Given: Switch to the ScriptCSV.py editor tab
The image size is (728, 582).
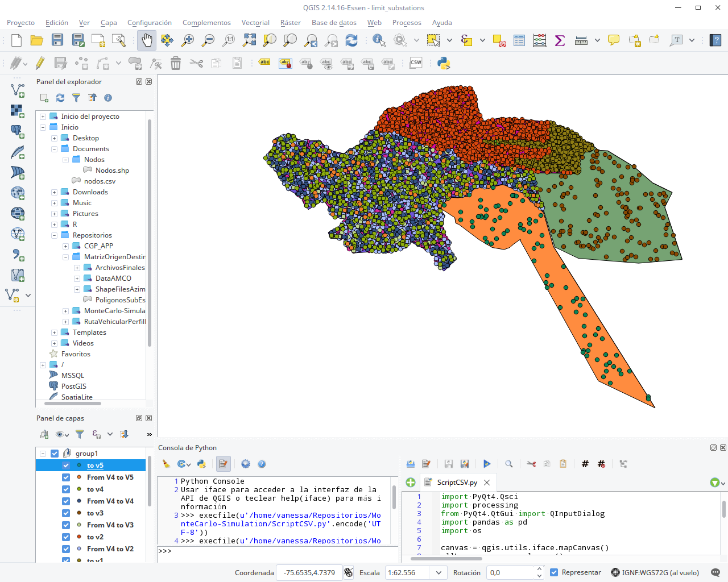Looking at the screenshot, I should pos(457,483).
